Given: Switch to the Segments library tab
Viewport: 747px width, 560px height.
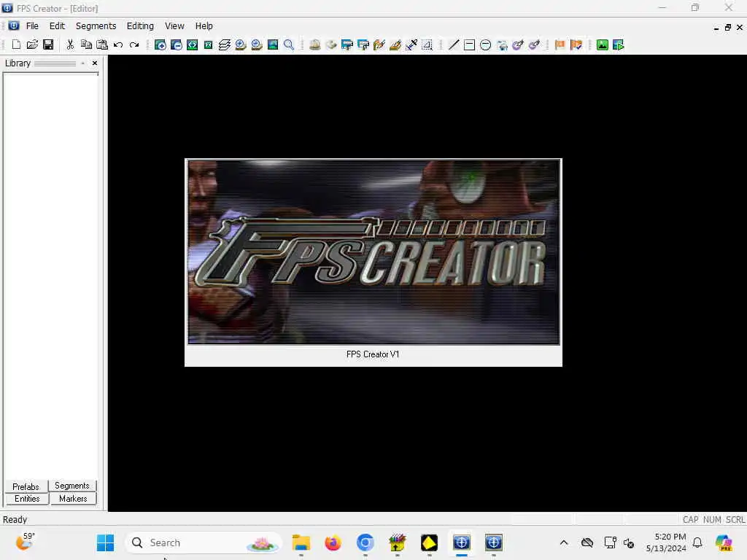Looking at the screenshot, I should [x=72, y=486].
